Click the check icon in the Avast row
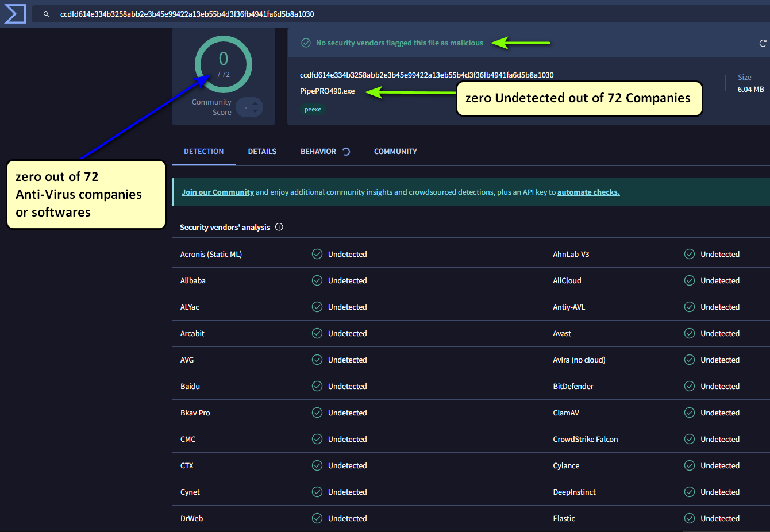This screenshot has height=532, width=770. click(x=690, y=333)
